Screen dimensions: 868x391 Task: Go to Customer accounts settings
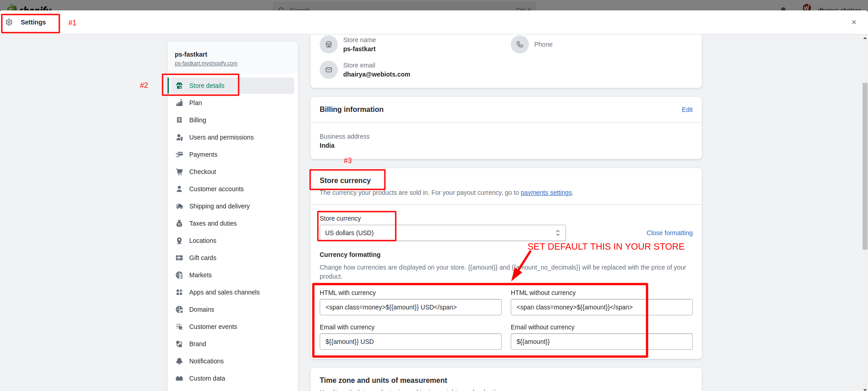coord(216,189)
